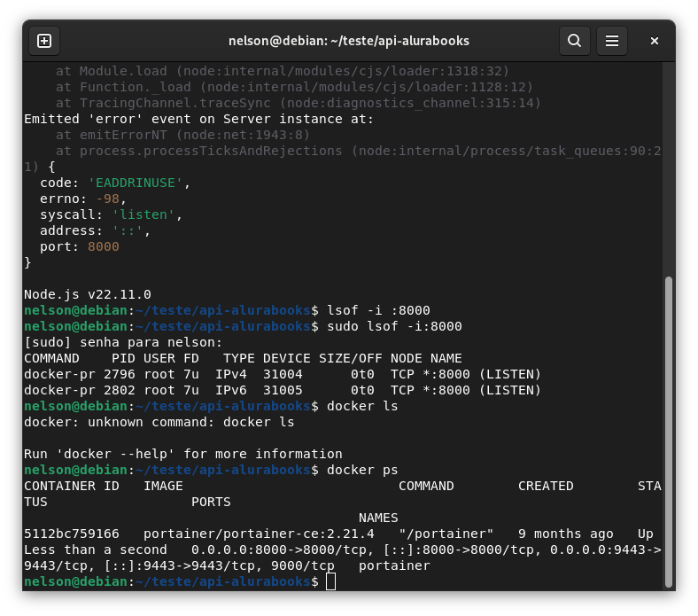Click the device number 31005
The height and width of the screenshot is (616, 698).
coord(283,390)
